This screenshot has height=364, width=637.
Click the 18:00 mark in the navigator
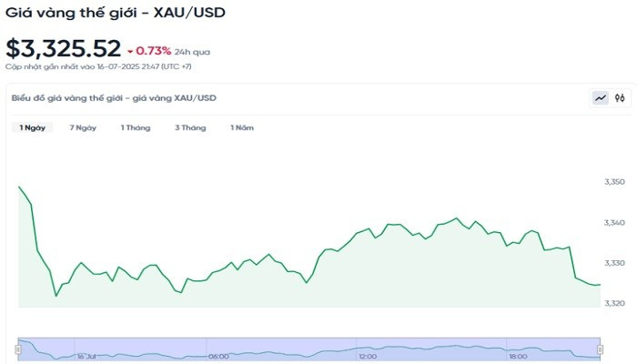click(x=517, y=356)
